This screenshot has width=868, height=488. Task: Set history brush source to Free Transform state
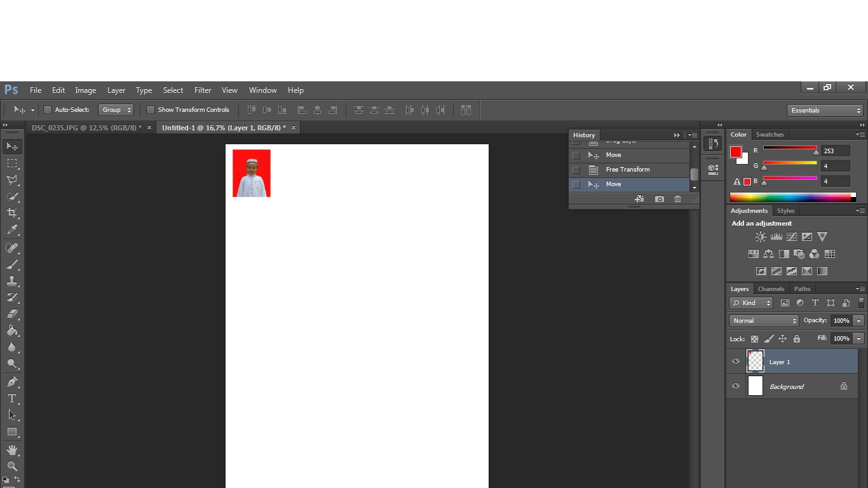click(x=576, y=170)
